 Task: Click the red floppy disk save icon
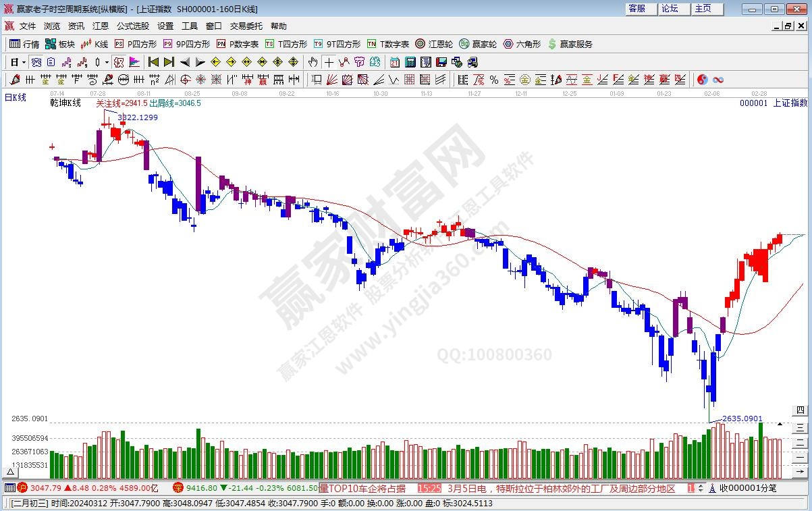[x=441, y=62]
